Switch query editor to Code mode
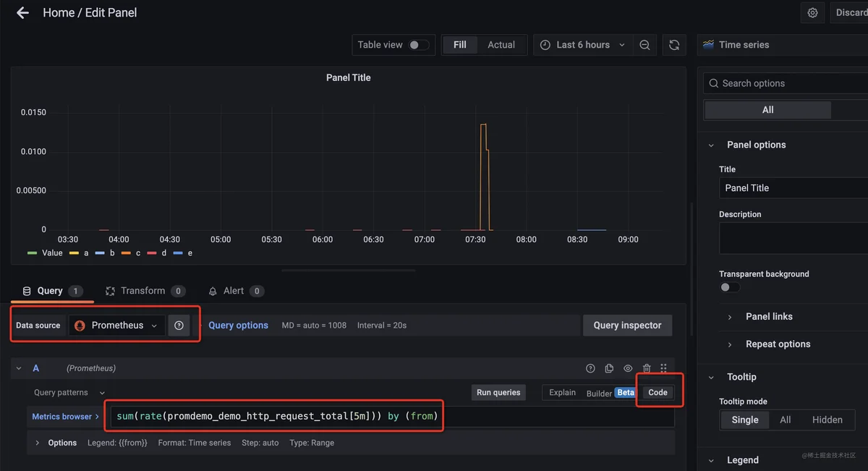This screenshot has width=868, height=471. pos(658,392)
